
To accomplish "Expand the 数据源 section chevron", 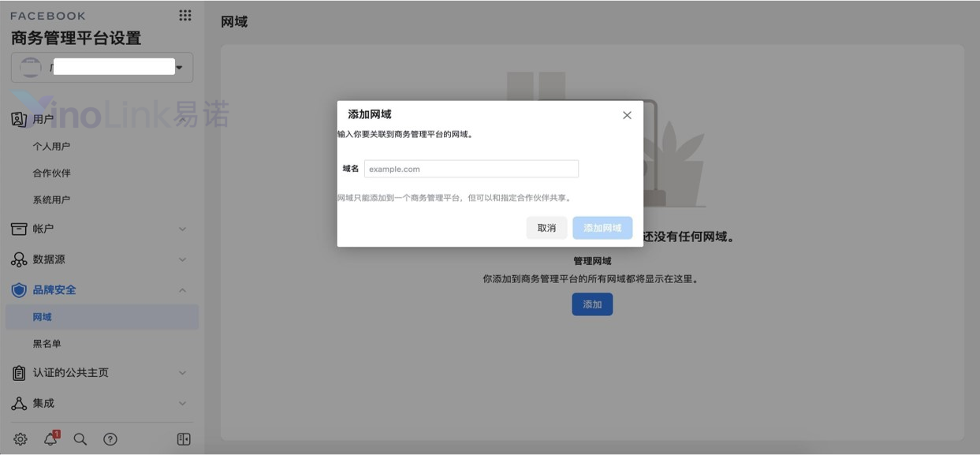I will click(x=182, y=259).
